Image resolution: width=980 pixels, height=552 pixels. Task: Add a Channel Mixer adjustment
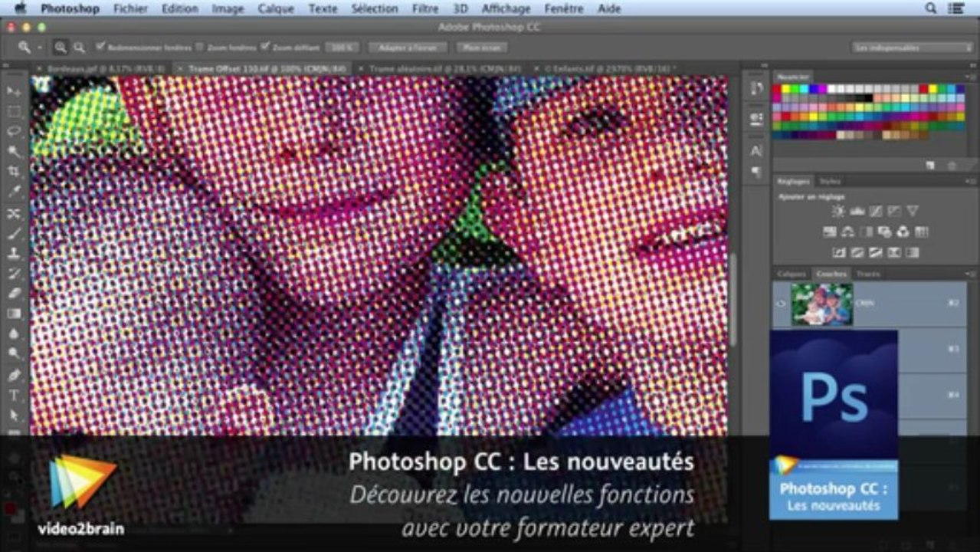(x=903, y=232)
